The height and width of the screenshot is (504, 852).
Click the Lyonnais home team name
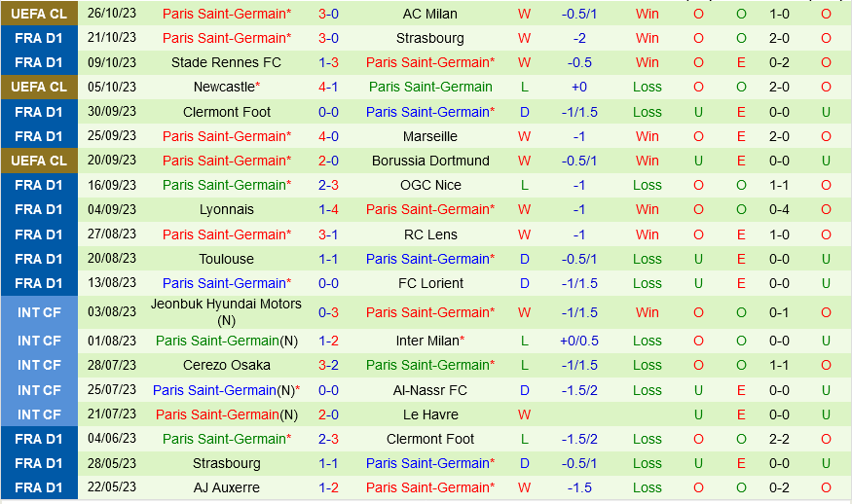point(226,209)
